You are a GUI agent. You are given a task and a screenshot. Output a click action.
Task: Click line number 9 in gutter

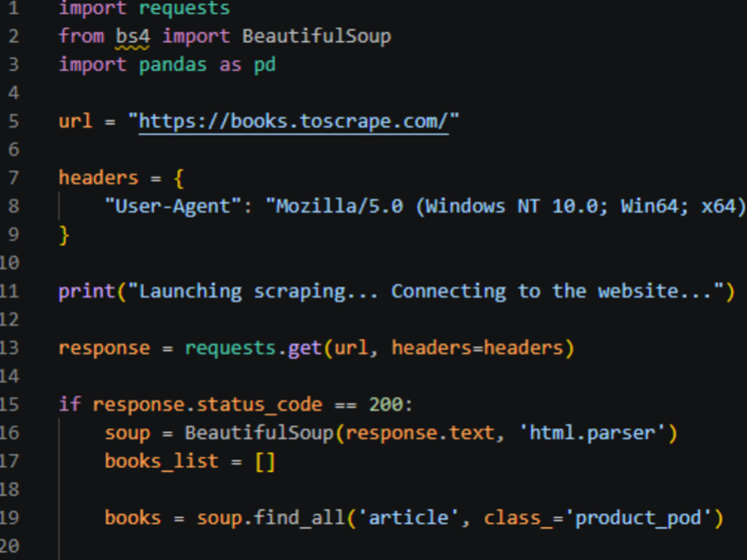click(x=13, y=234)
